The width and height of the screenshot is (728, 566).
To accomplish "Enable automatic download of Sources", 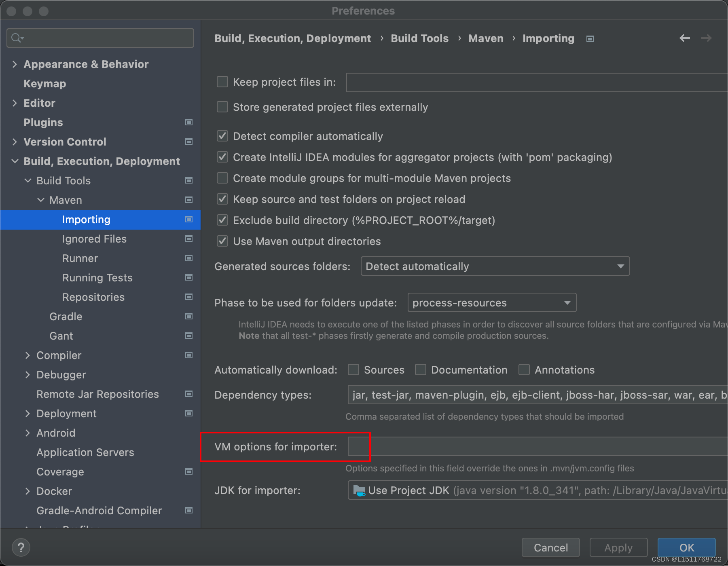I will (x=353, y=370).
